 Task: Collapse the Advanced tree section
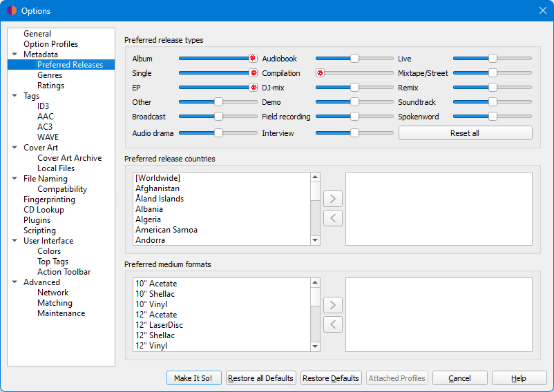click(x=15, y=282)
